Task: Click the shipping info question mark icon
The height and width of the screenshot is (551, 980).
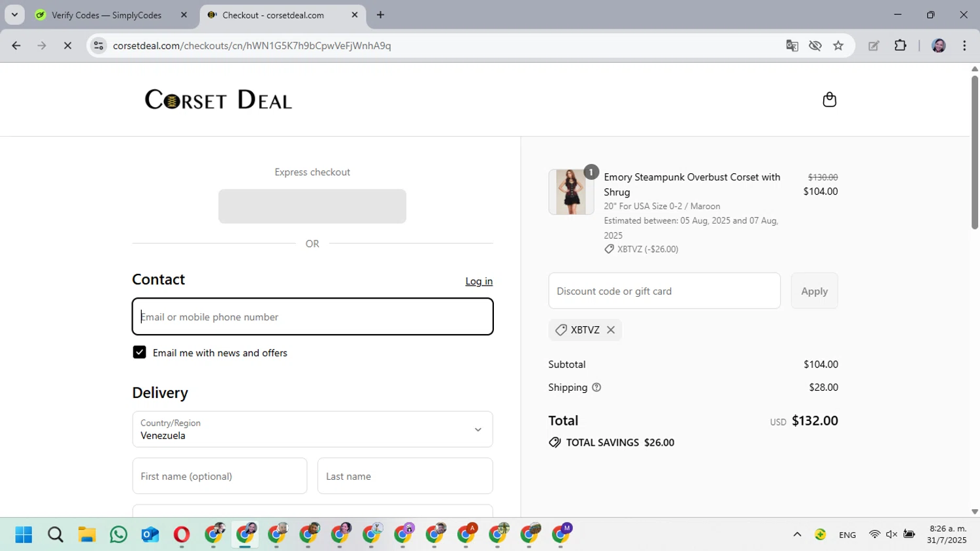Action: pyautogui.click(x=596, y=388)
